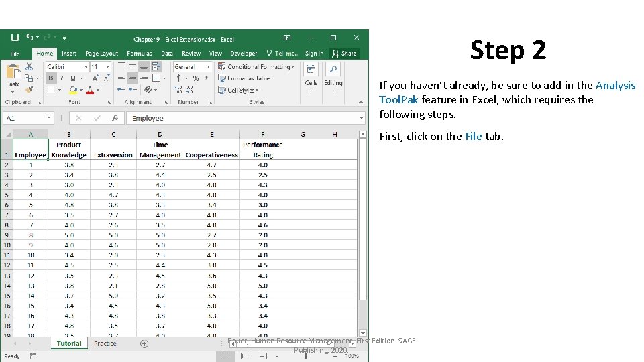Toggle Center horizontal alignment

pos(133,78)
